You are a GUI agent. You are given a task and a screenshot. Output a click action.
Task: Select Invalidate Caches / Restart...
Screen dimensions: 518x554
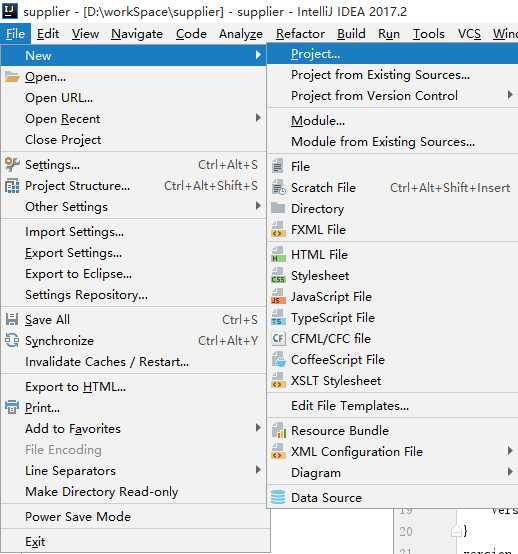(x=134, y=362)
